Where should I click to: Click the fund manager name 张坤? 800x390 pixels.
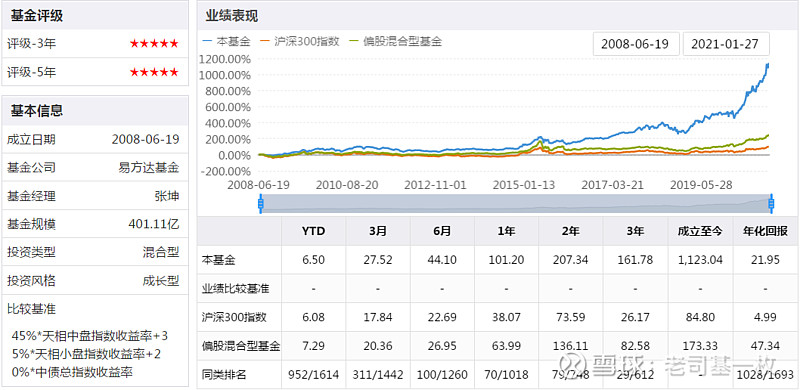(x=167, y=196)
